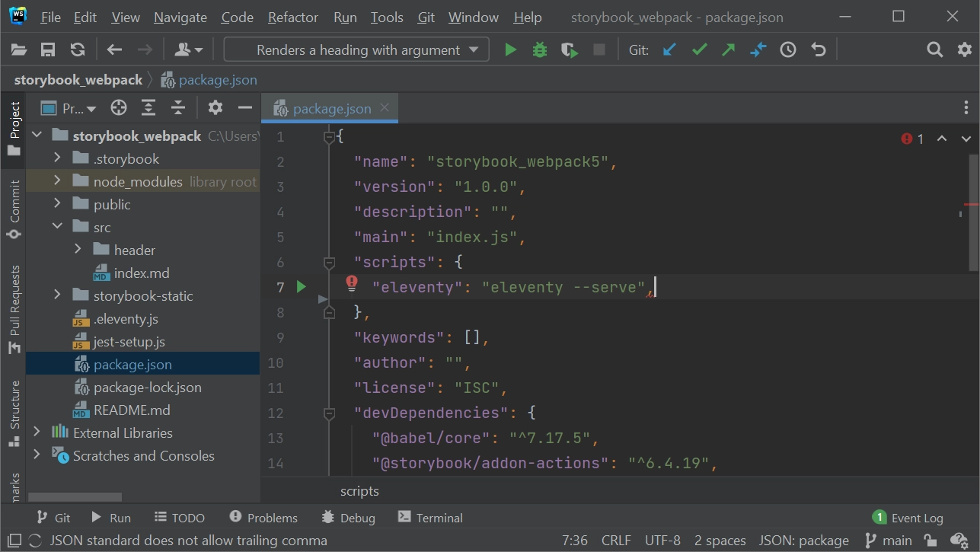Run eleventy script via gutter play icon
This screenshot has width=980, height=552.
pyautogui.click(x=301, y=286)
